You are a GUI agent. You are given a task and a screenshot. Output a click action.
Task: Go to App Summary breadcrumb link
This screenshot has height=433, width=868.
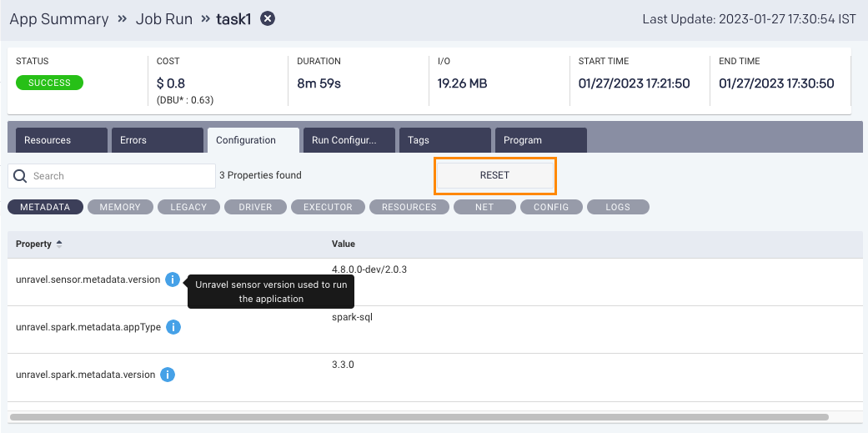[59, 18]
